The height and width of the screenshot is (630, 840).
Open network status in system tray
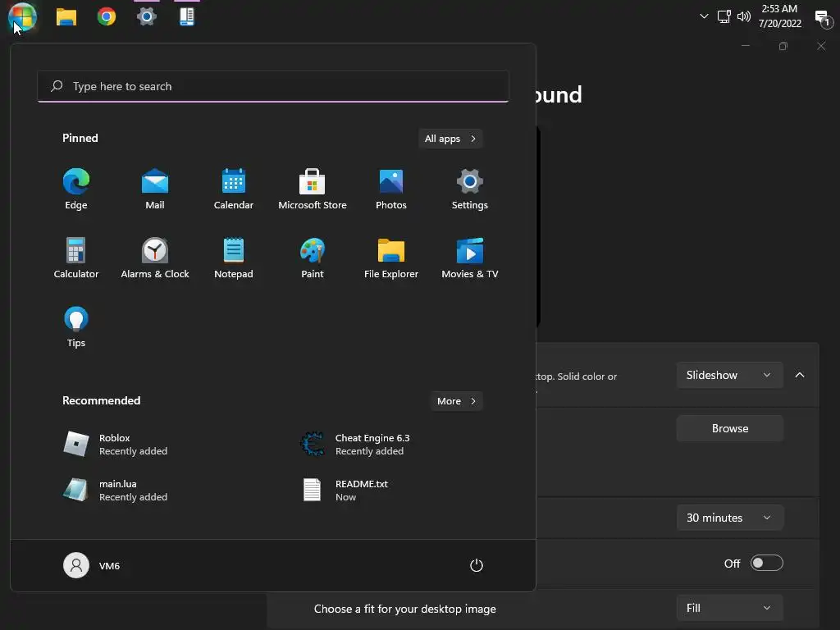click(724, 16)
